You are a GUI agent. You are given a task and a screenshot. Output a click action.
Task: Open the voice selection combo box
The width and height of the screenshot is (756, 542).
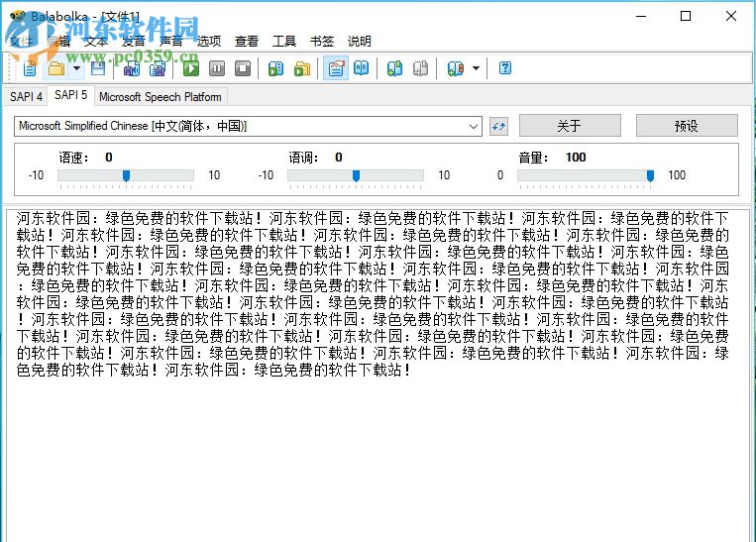(x=248, y=127)
